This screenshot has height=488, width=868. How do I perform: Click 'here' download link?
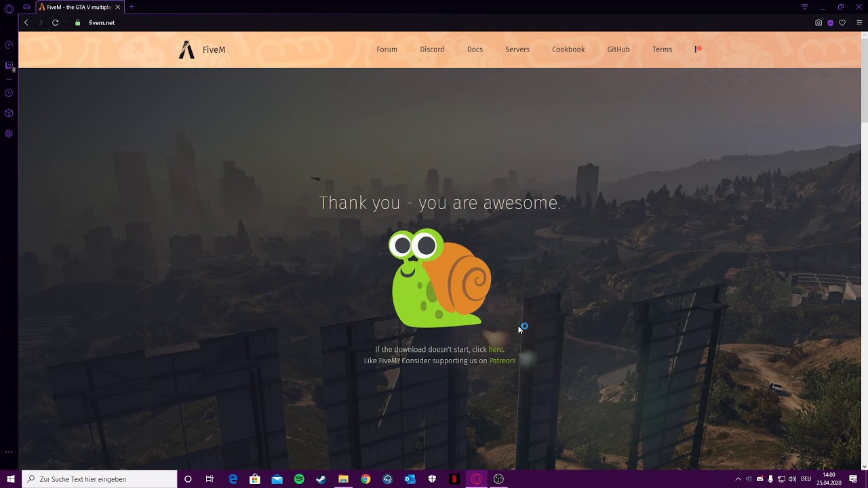pos(496,350)
